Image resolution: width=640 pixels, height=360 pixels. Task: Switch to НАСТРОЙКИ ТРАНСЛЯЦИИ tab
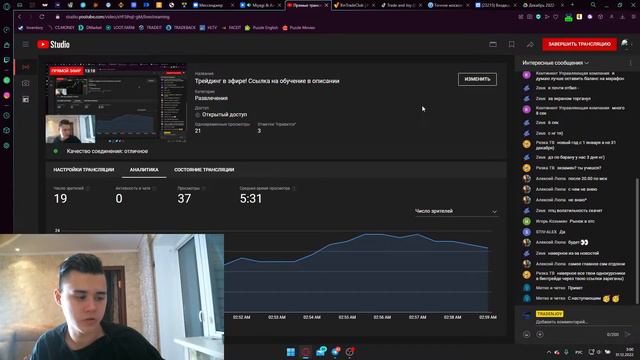[84, 170]
